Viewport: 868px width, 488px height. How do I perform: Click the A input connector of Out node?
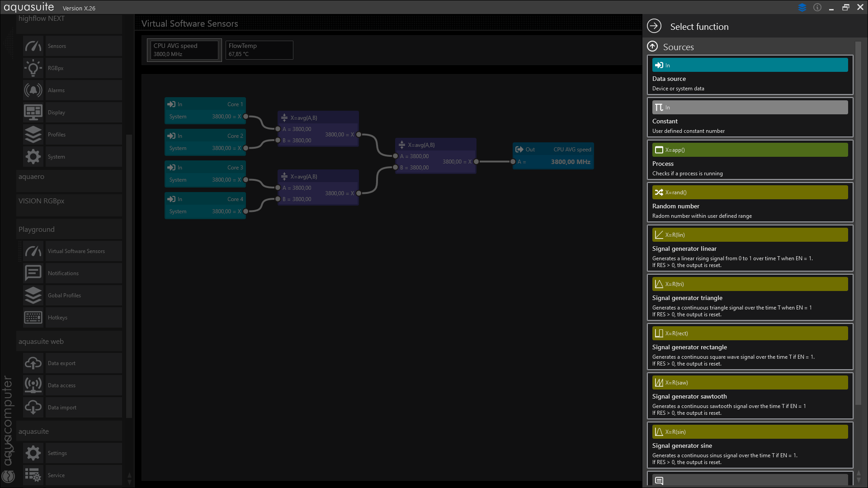tap(513, 162)
